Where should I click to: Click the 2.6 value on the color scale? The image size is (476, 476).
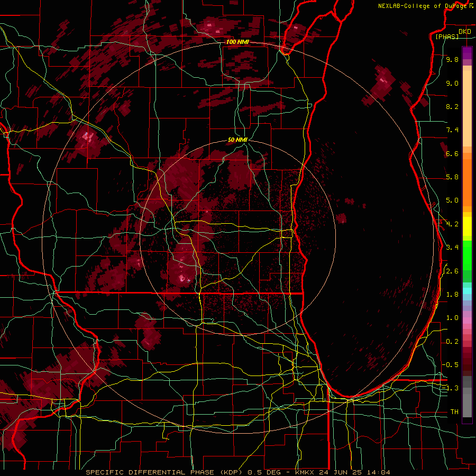(x=452, y=271)
